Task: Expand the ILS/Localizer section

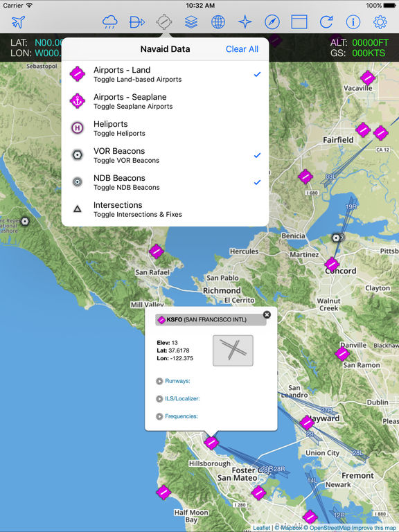Action: tap(178, 399)
